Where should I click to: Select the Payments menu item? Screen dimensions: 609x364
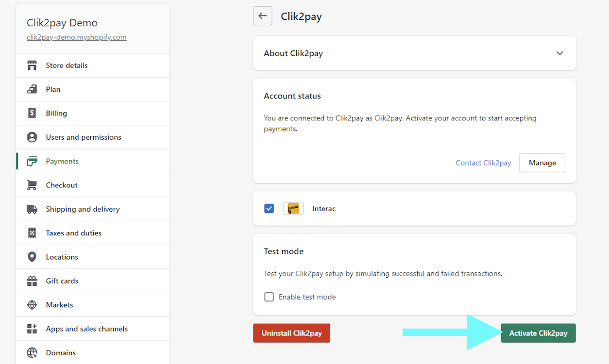coord(93,161)
